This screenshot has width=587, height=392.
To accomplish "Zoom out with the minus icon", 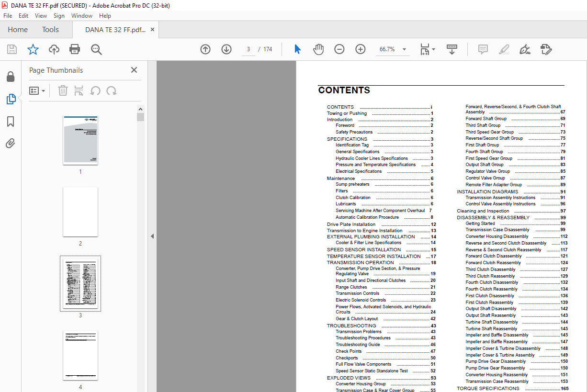I will click(x=339, y=49).
